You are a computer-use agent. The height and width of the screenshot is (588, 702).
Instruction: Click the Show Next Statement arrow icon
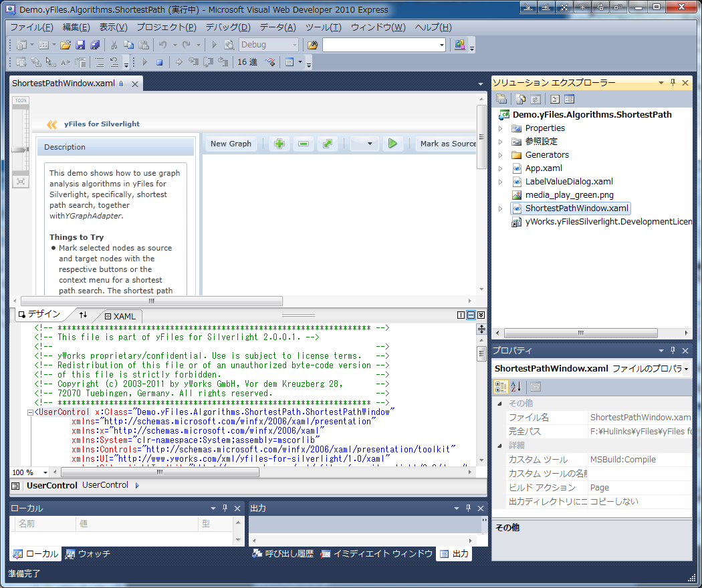click(179, 62)
